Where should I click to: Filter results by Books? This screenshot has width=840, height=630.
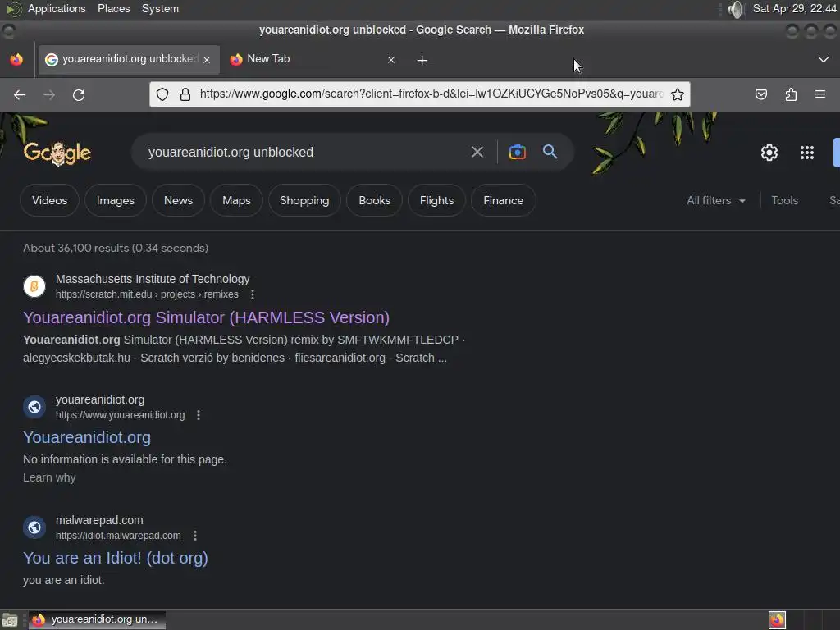click(x=374, y=200)
